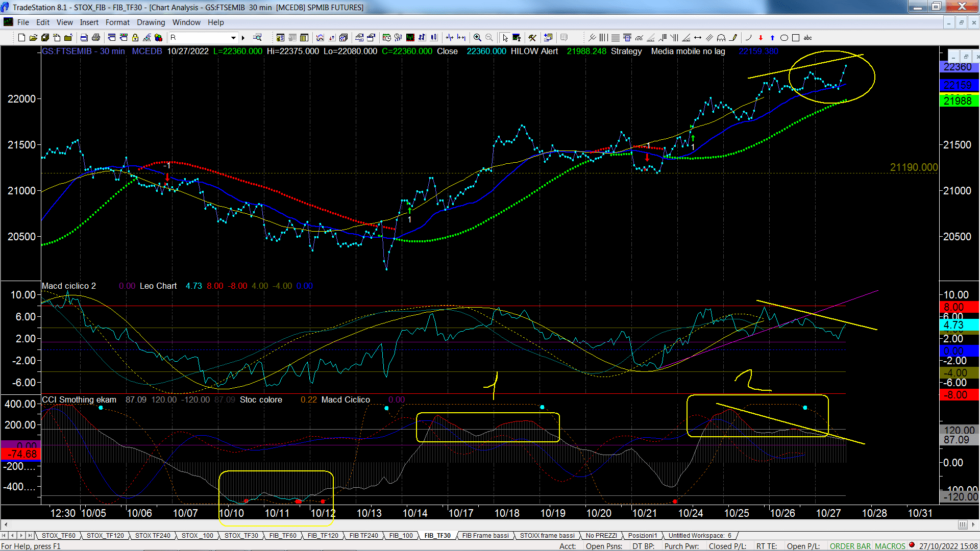Click MACROS in the status bar
This screenshot has height=551, width=980.
tap(890, 546)
